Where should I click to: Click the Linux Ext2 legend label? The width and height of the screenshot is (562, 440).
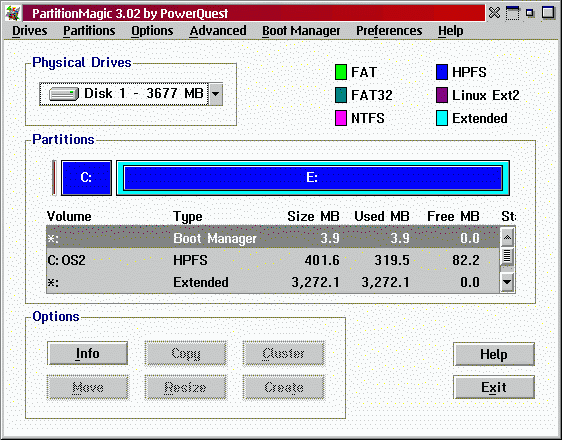(486, 95)
